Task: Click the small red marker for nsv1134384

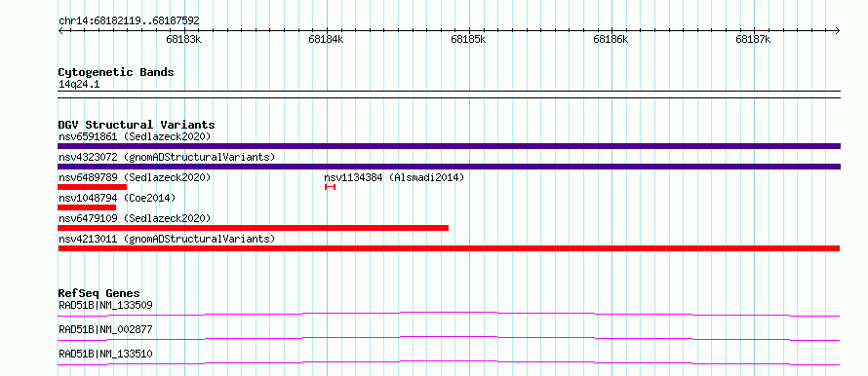Action: coord(330,187)
